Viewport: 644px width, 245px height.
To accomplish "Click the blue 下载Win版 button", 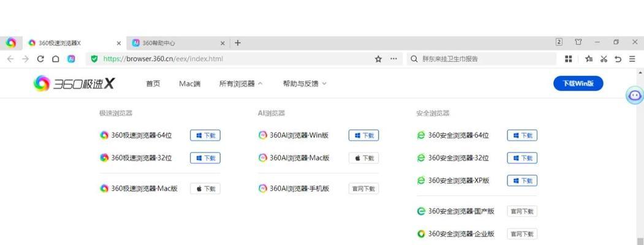I will click(x=578, y=83).
